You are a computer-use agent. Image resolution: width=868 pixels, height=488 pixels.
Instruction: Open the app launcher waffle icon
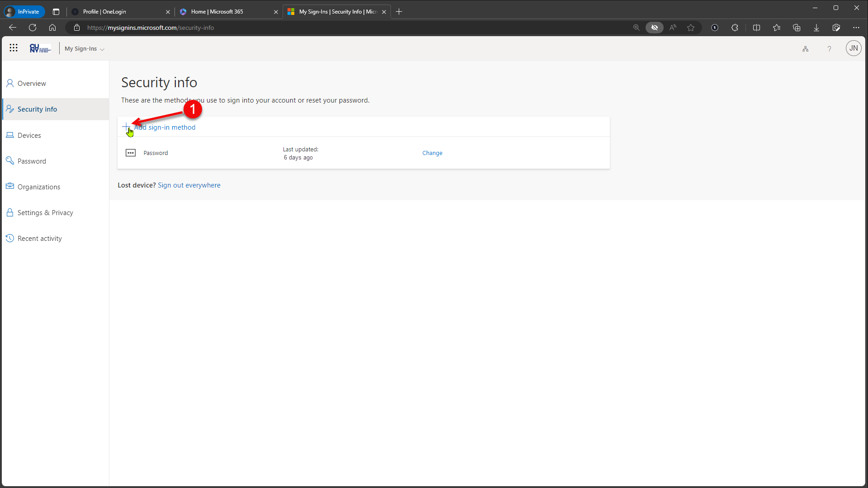click(x=14, y=48)
